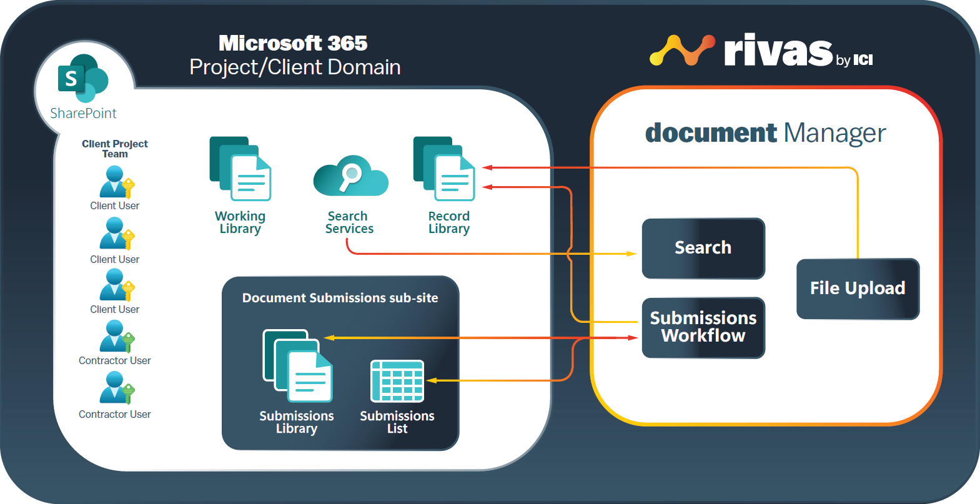Select the lower Contractor User icon
Image resolution: width=980 pixels, height=504 pixels.
click(117, 388)
